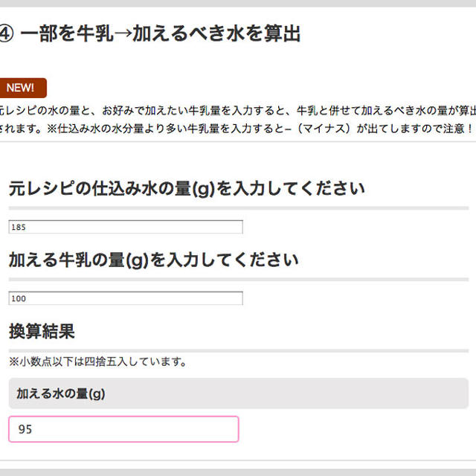
Task: Focus the original recipe water amount field
Action: [x=126, y=227]
